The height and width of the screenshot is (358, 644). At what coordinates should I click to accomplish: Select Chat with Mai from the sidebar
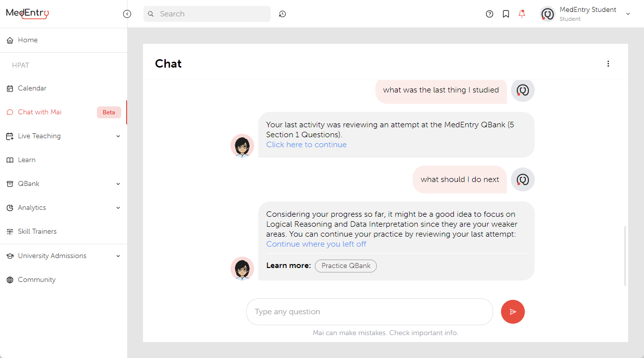pyautogui.click(x=40, y=112)
